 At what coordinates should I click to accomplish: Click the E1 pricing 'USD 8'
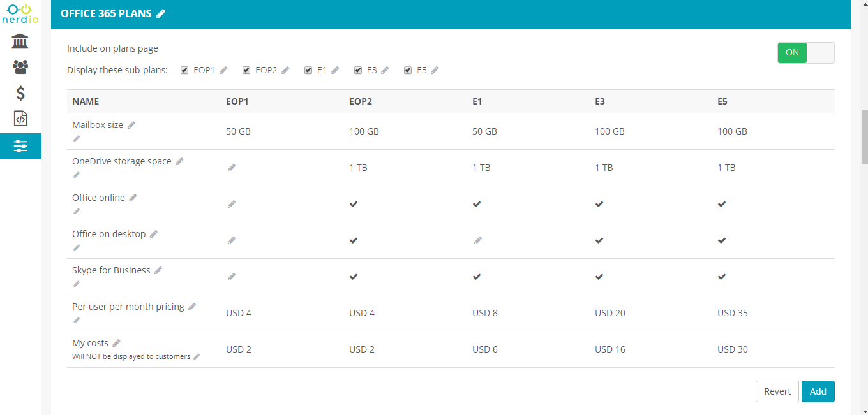coord(484,313)
